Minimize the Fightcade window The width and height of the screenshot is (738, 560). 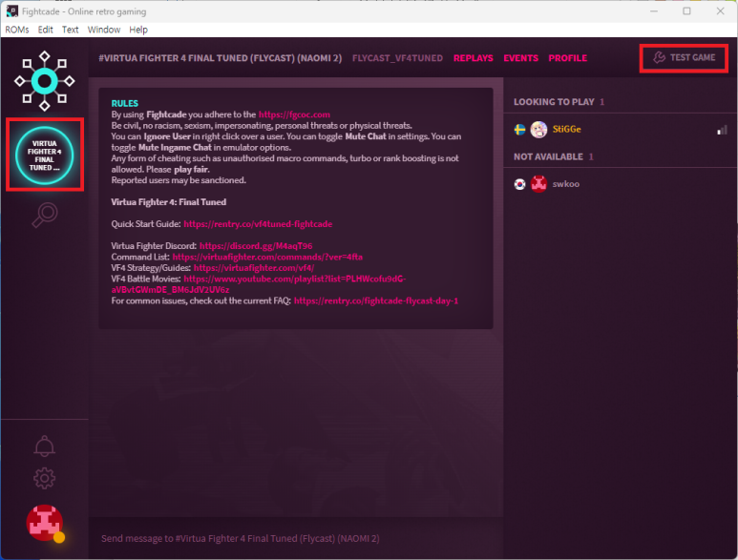pyautogui.click(x=654, y=10)
